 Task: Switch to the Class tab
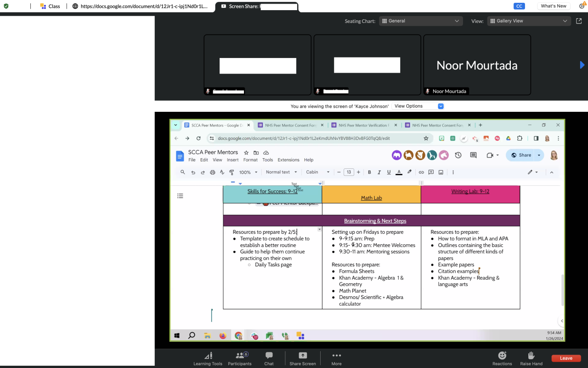[50, 6]
